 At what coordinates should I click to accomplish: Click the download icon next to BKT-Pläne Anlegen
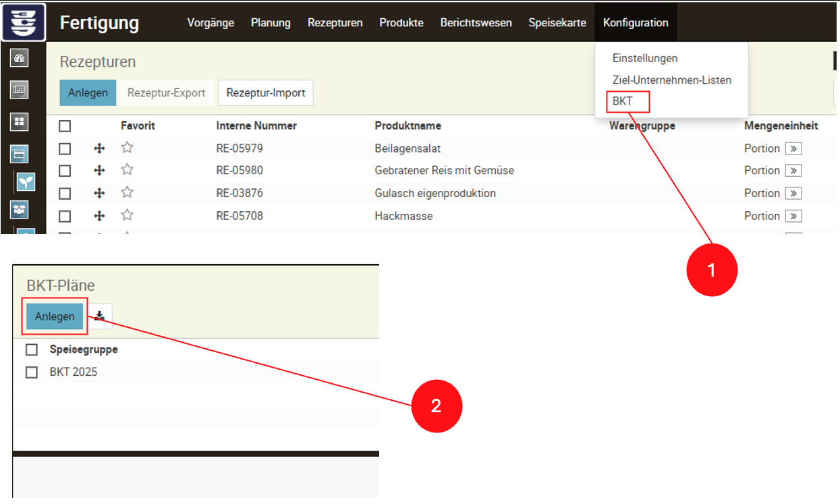click(100, 316)
